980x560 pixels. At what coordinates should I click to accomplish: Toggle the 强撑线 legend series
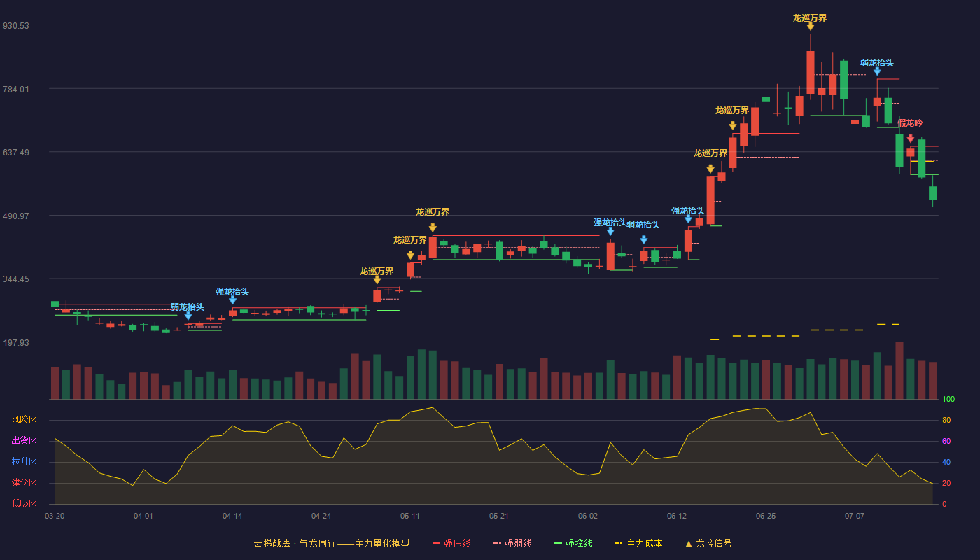click(x=573, y=543)
